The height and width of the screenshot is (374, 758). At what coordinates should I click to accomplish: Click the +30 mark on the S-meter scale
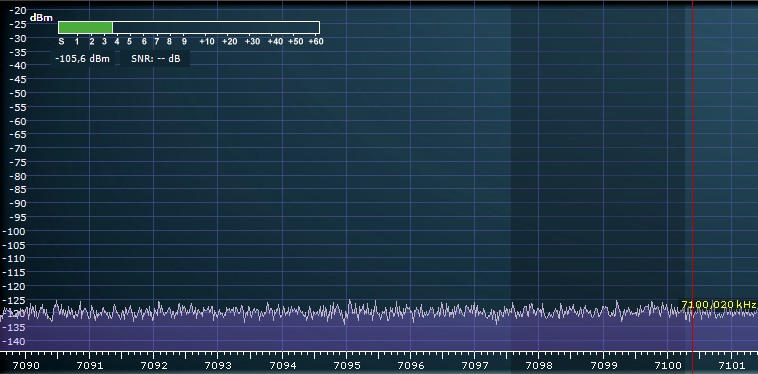tap(252, 42)
